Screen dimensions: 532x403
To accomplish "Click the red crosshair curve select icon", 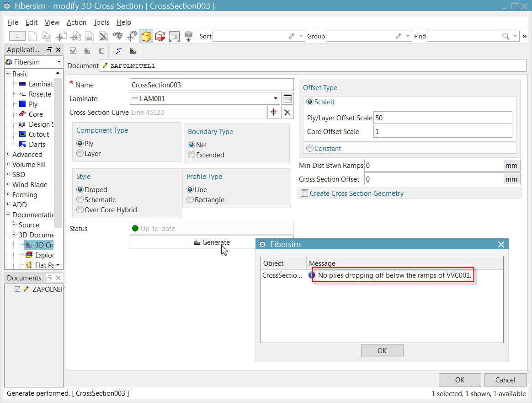I will (273, 112).
